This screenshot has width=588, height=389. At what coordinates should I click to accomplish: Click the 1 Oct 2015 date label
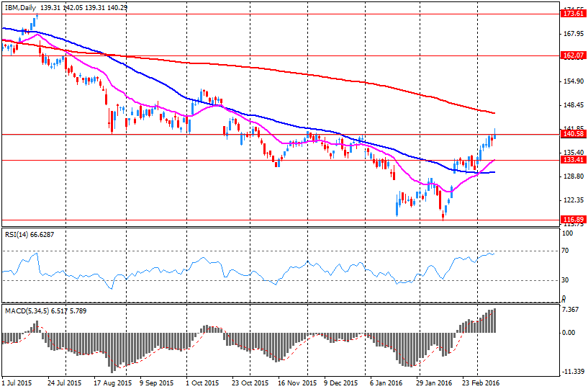tap(202, 383)
